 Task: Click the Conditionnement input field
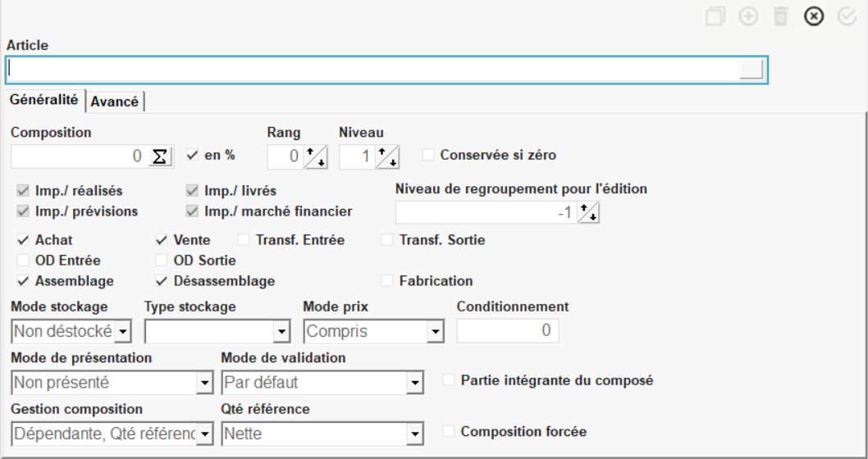pyautogui.click(x=508, y=331)
